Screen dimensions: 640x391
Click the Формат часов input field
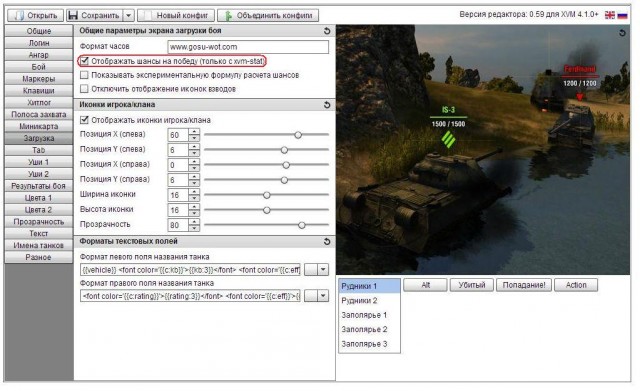pos(248,47)
